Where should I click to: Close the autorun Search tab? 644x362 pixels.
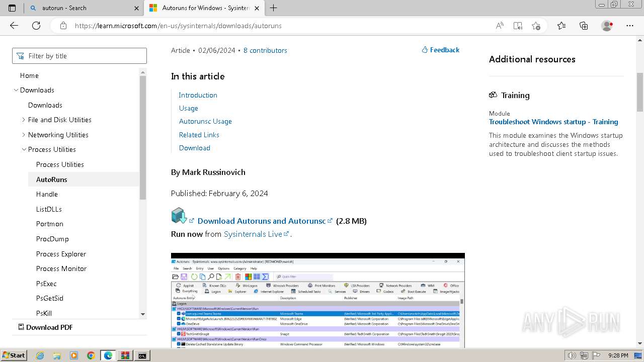click(137, 8)
